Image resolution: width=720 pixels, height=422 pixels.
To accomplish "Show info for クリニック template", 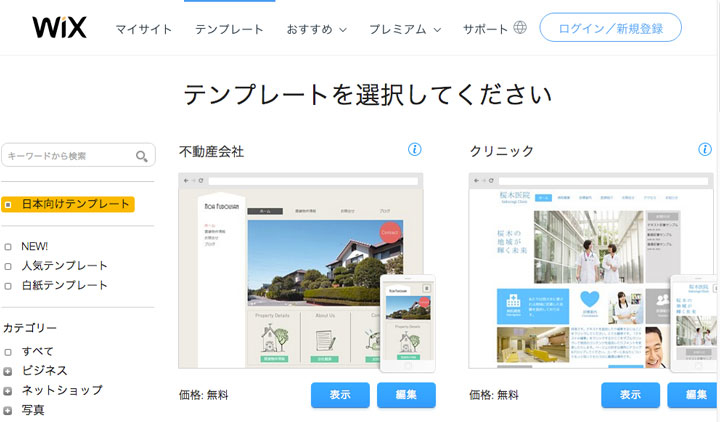I will (x=705, y=150).
